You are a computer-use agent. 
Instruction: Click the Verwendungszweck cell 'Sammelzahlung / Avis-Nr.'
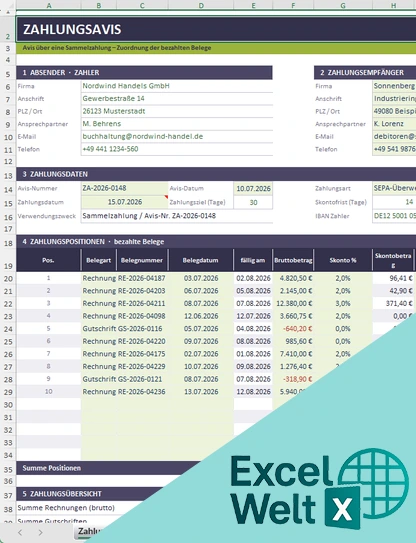point(177,216)
